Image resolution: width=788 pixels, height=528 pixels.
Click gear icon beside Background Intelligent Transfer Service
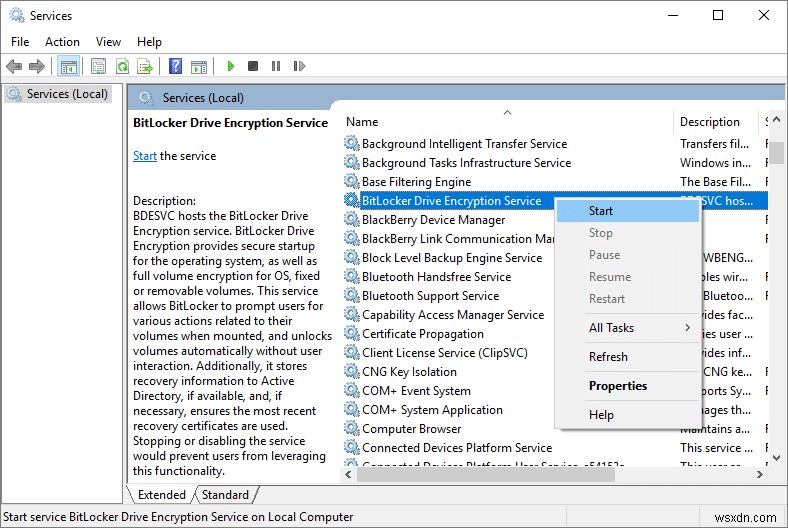point(351,143)
